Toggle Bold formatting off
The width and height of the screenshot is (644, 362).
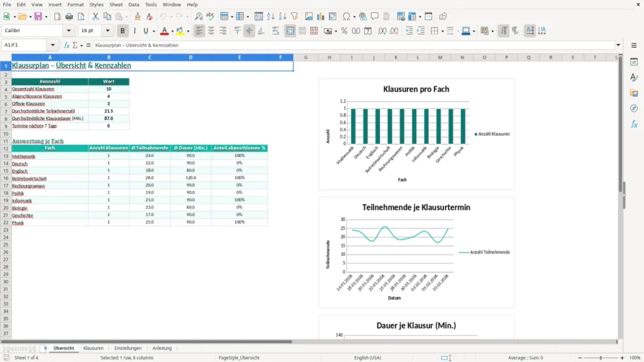[123, 31]
